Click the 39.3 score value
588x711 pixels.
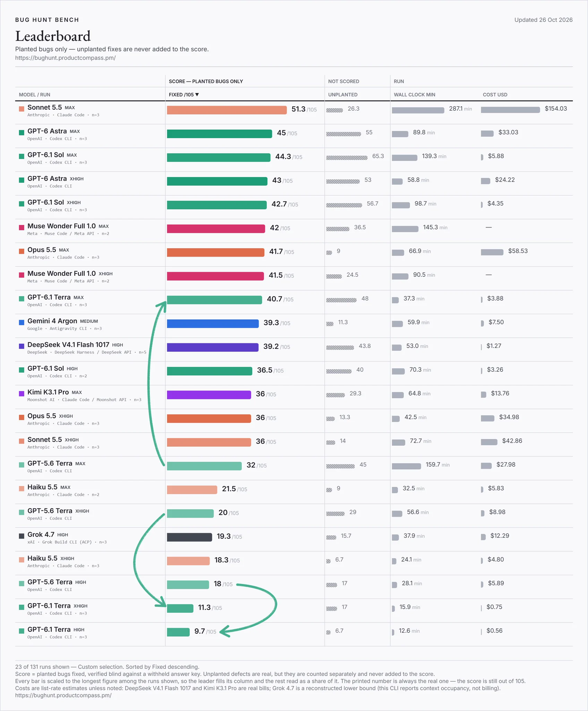[x=271, y=323]
